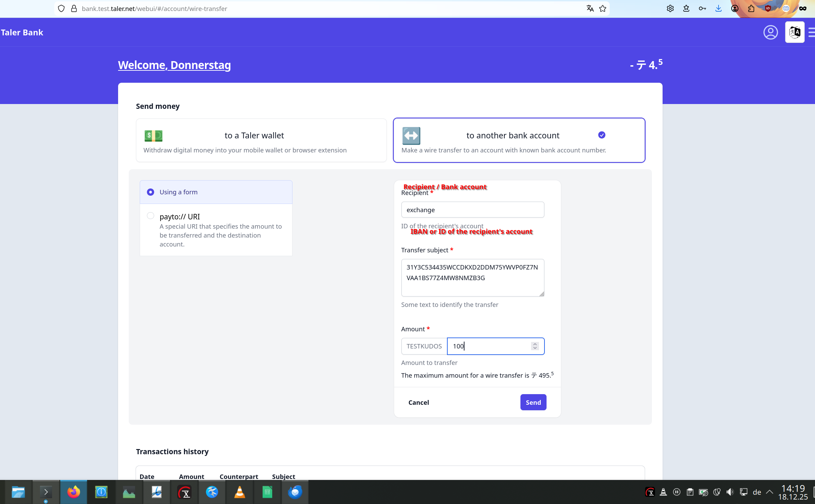Click the site lock icon in address bar
Viewport: 815px width, 504px height.
(x=74, y=9)
